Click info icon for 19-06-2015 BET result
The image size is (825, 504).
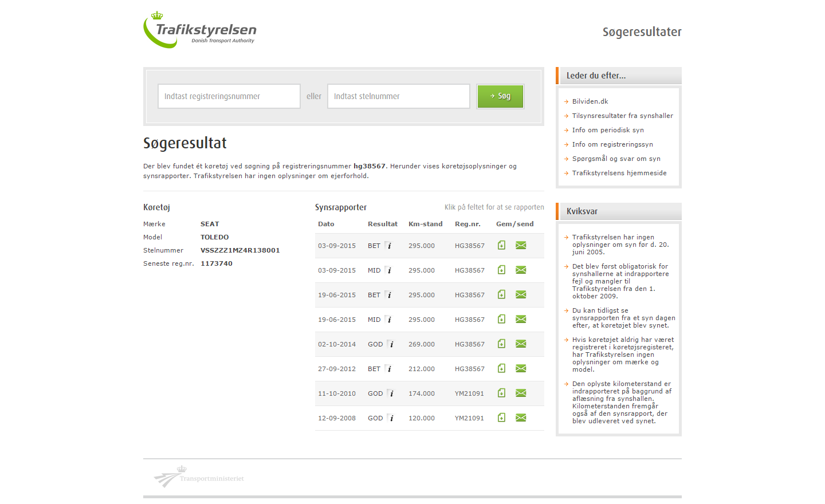click(x=389, y=295)
